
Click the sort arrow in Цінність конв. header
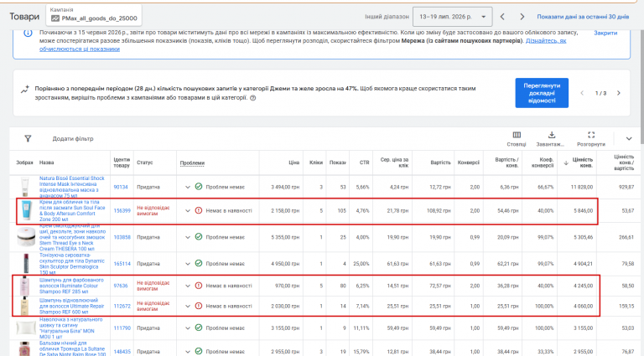tap(566, 163)
